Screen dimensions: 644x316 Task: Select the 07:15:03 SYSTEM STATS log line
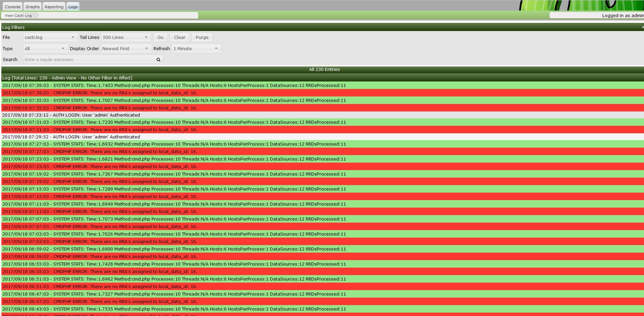point(323,189)
